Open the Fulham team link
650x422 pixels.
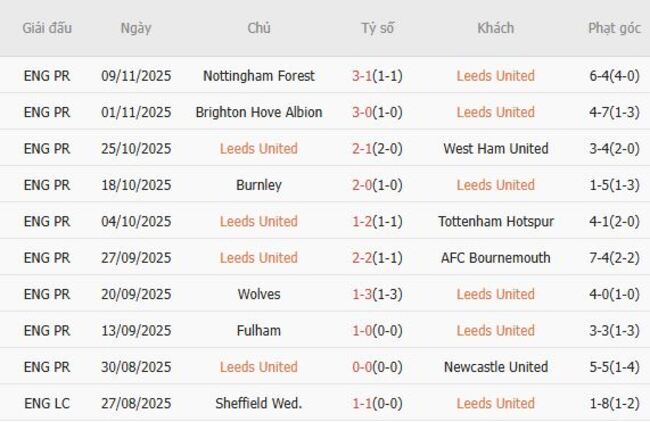pyautogui.click(x=258, y=331)
